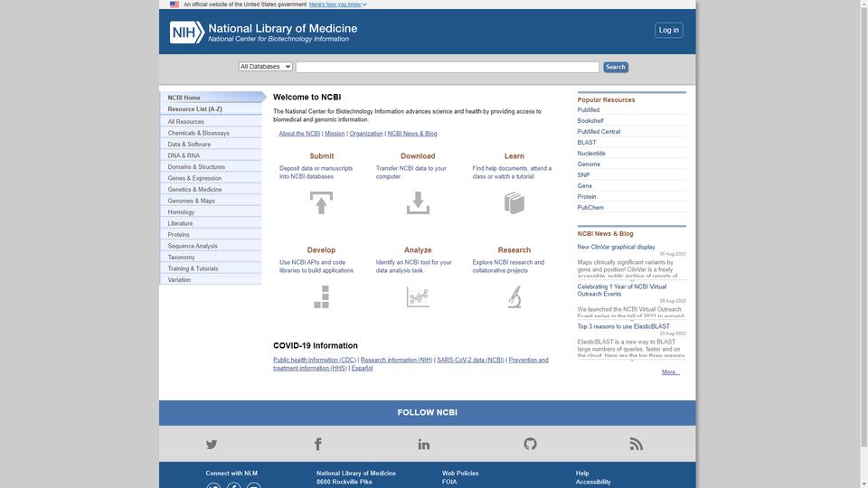Open the All Databases dropdown

[x=265, y=66]
